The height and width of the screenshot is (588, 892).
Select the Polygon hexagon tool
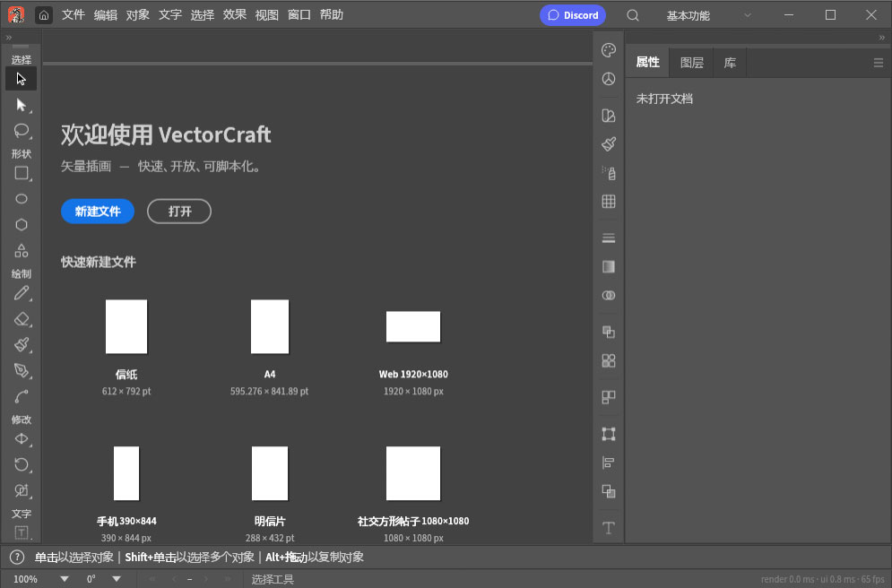[x=21, y=225]
